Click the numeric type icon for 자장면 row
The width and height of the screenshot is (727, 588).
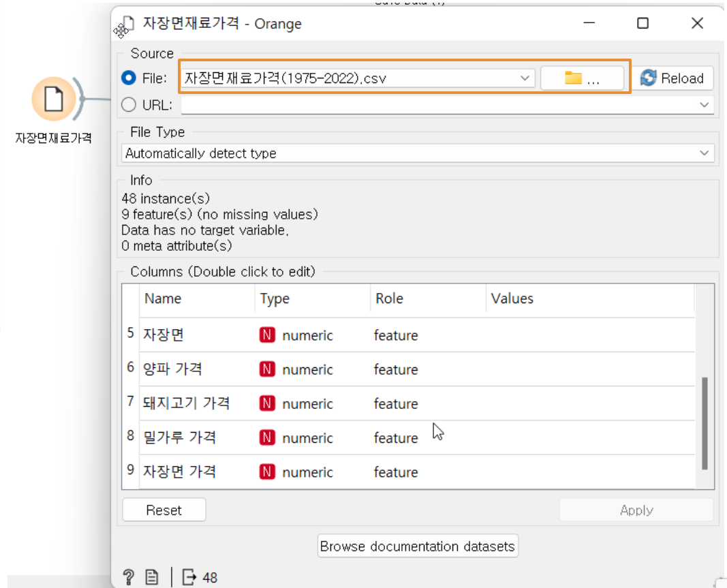point(267,335)
